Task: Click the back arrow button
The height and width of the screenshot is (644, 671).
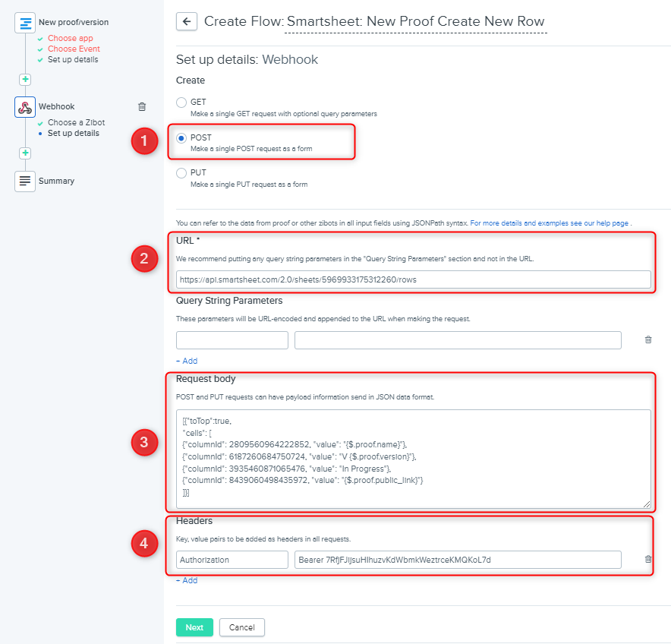Action: (187, 21)
